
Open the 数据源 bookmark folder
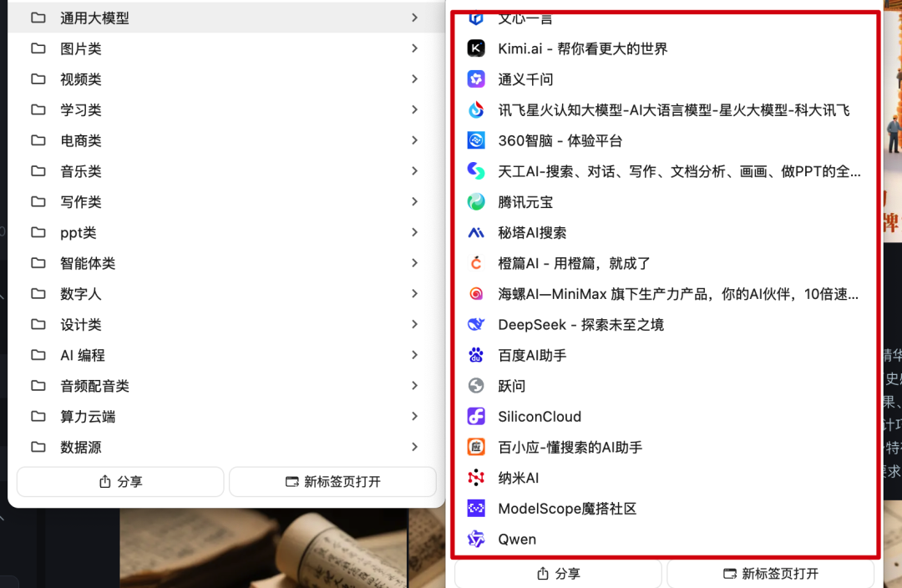pyautogui.click(x=226, y=447)
